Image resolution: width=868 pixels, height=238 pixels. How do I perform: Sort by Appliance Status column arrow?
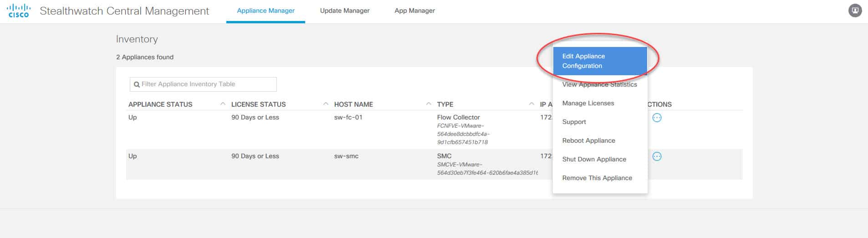point(223,104)
